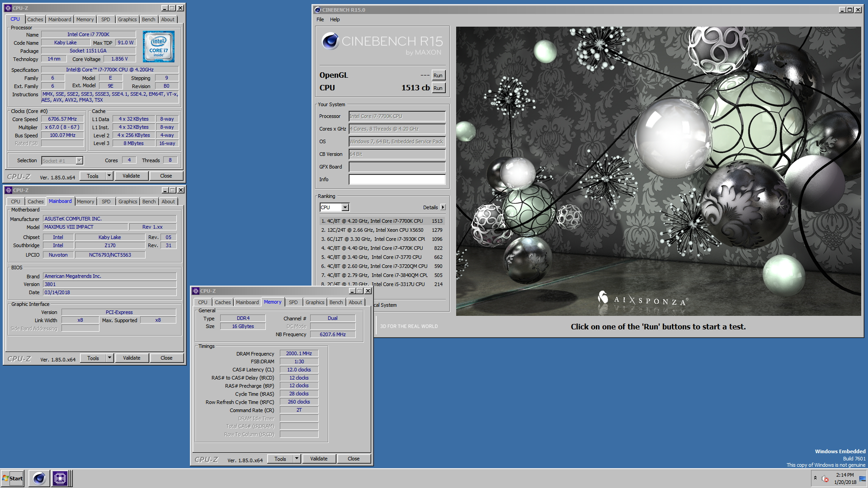Click the Cinebench R15 sphere logo
Screen dimensions: 868x488
tap(330, 41)
